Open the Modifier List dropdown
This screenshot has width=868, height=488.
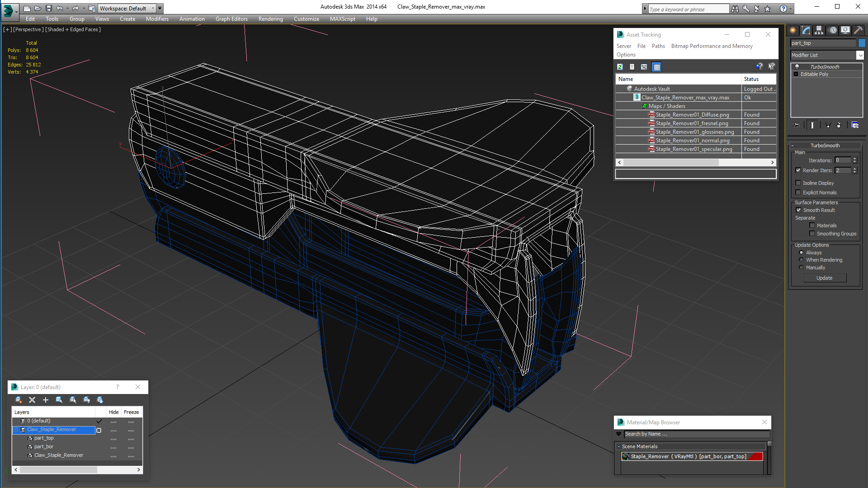coord(860,55)
